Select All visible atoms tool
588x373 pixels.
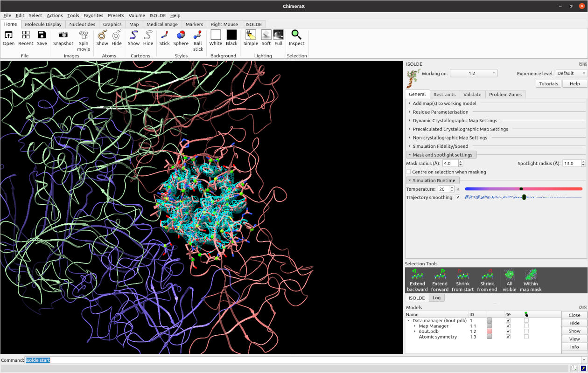click(x=510, y=280)
